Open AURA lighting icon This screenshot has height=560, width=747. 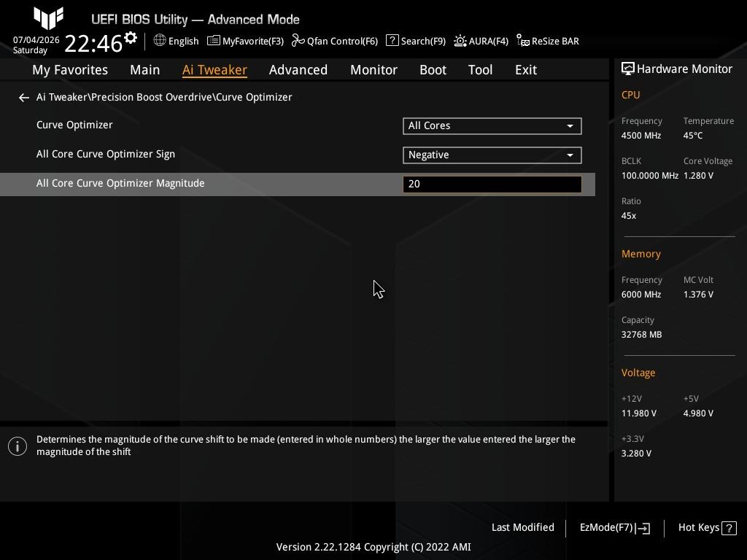[460, 41]
